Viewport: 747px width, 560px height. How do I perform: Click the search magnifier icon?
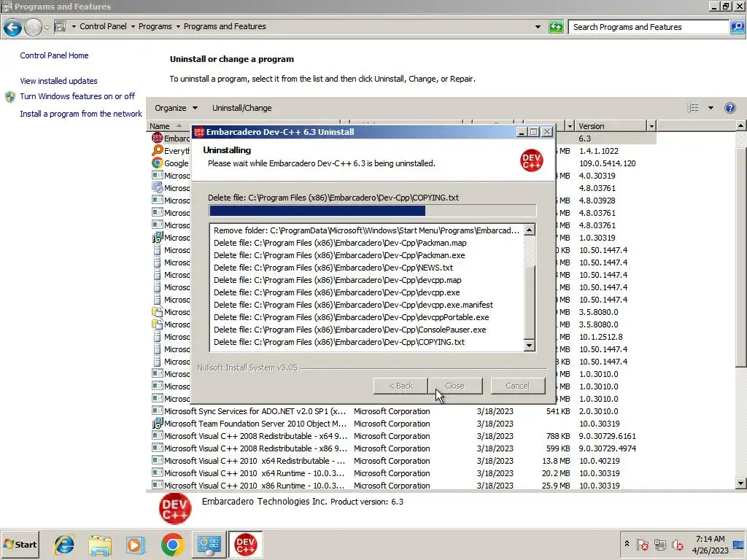(737, 27)
